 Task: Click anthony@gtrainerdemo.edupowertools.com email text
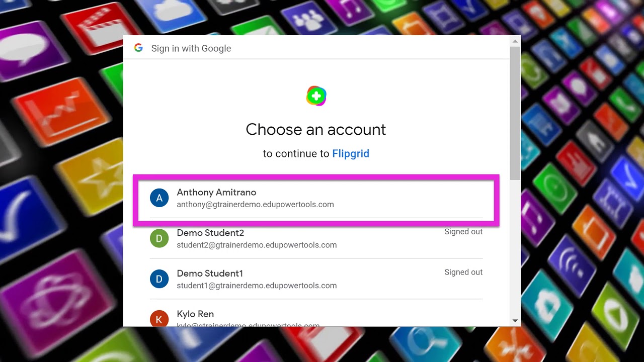[255, 205]
